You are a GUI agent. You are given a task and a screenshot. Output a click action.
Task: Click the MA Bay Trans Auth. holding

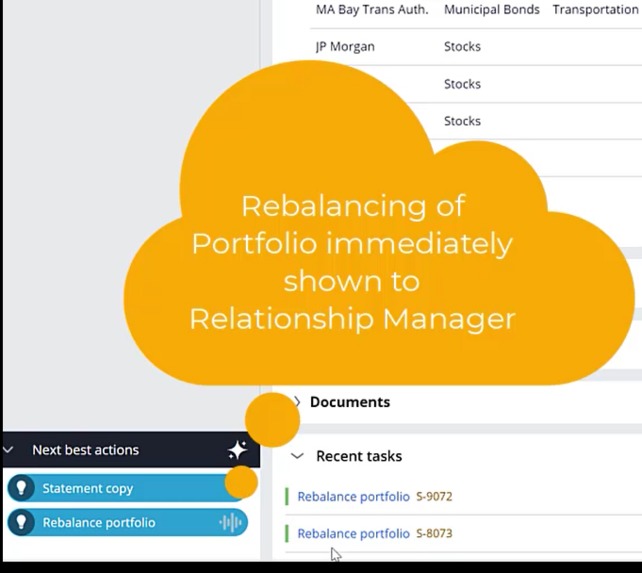click(x=372, y=9)
